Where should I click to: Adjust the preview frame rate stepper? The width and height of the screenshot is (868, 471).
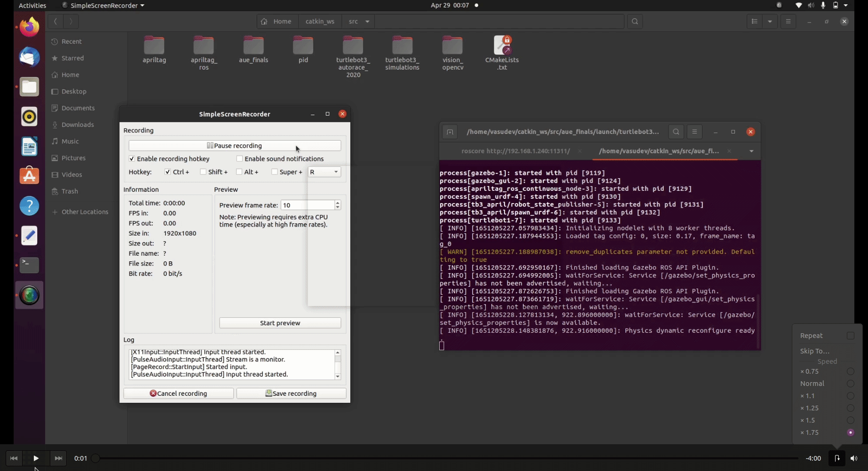click(338, 205)
